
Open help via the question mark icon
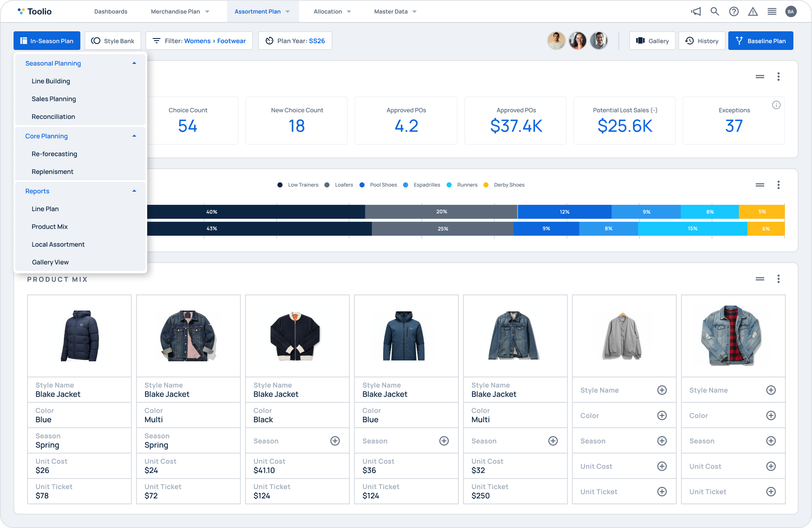[x=734, y=11]
